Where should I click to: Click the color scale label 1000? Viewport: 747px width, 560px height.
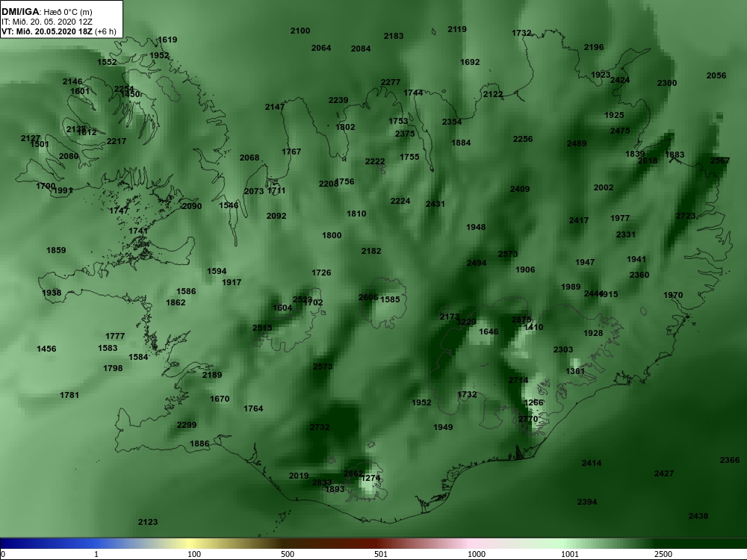(477, 554)
